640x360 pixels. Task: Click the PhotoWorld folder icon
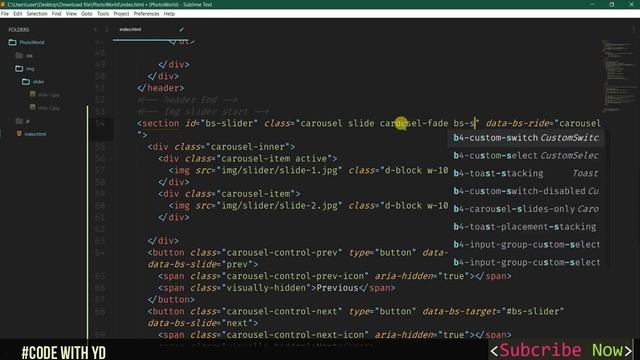[x=12, y=42]
